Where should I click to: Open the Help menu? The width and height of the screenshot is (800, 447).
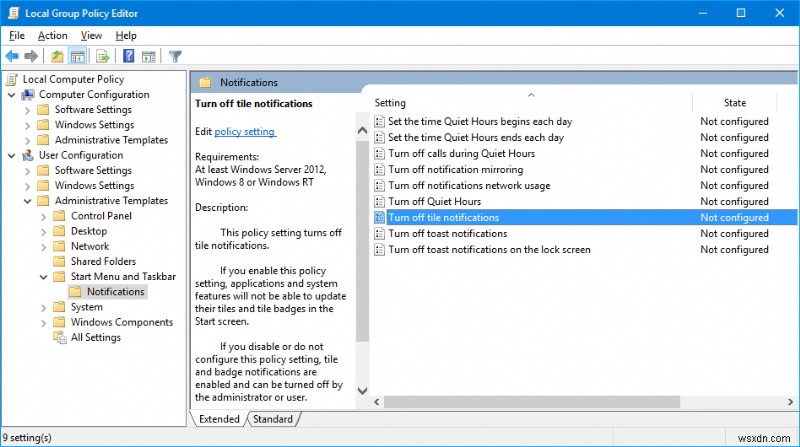coord(126,36)
